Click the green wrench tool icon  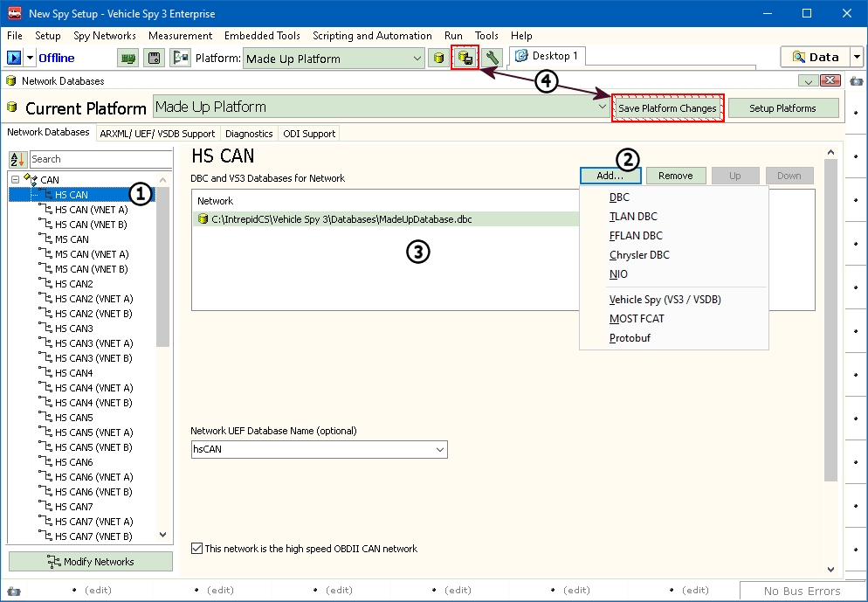492,59
